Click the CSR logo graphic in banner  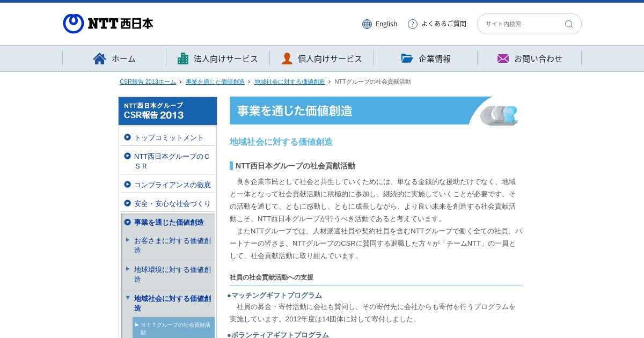coord(499,115)
